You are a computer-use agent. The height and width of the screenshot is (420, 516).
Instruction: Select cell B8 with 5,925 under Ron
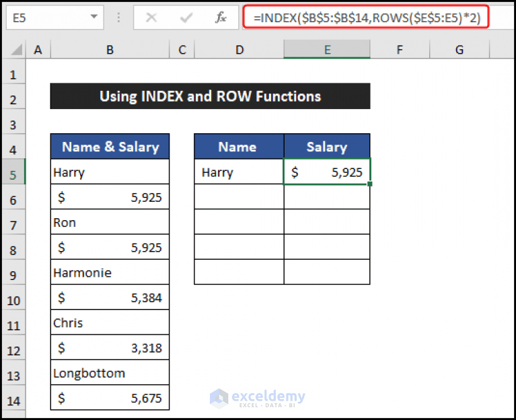tap(110, 247)
